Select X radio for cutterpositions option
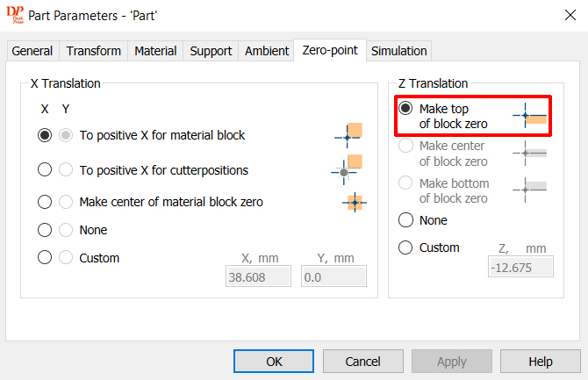 click(x=45, y=169)
